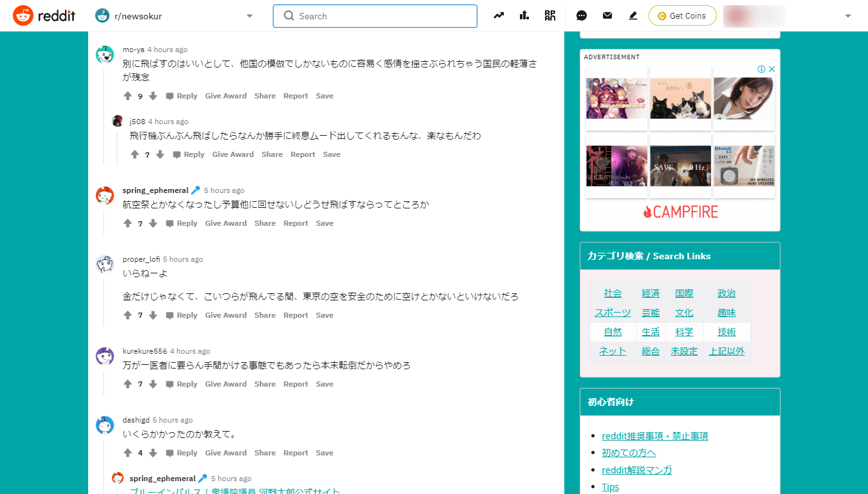The height and width of the screenshot is (494, 868).
Task: View kurekure556's avatar
Action: point(105,356)
